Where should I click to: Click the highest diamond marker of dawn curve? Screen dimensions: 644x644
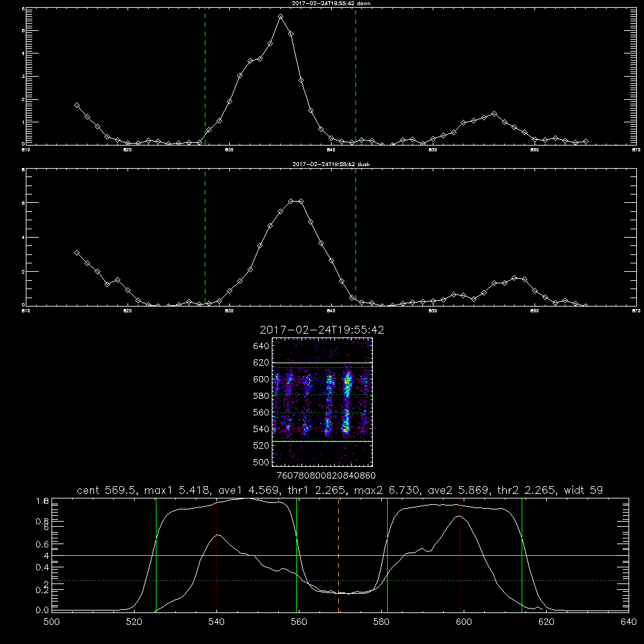pos(281,17)
